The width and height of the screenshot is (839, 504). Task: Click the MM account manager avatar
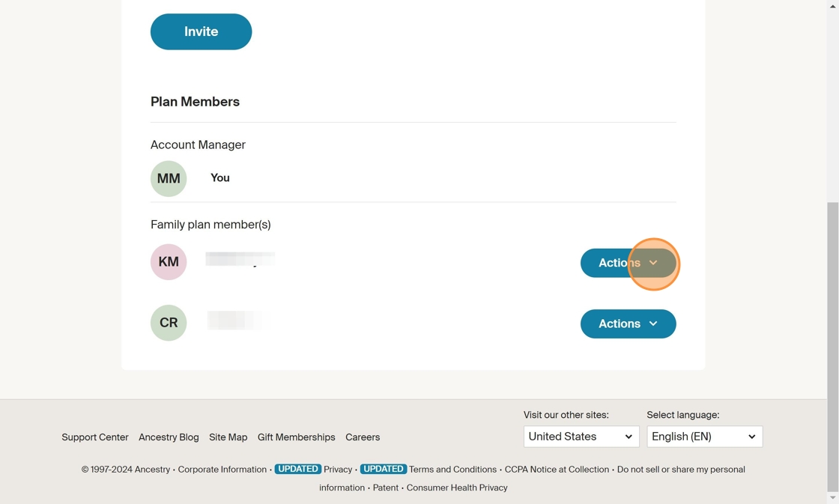click(169, 179)
